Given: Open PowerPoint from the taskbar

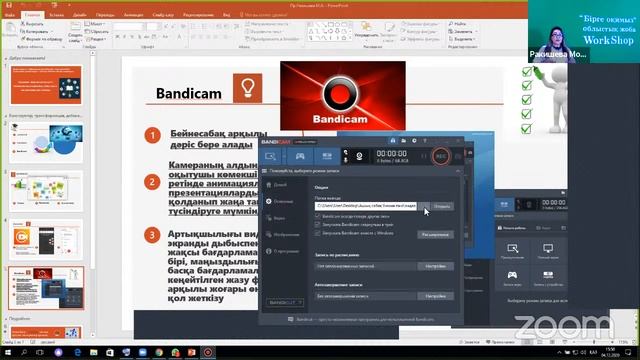Looking at the screenshot, I should 191,352.
